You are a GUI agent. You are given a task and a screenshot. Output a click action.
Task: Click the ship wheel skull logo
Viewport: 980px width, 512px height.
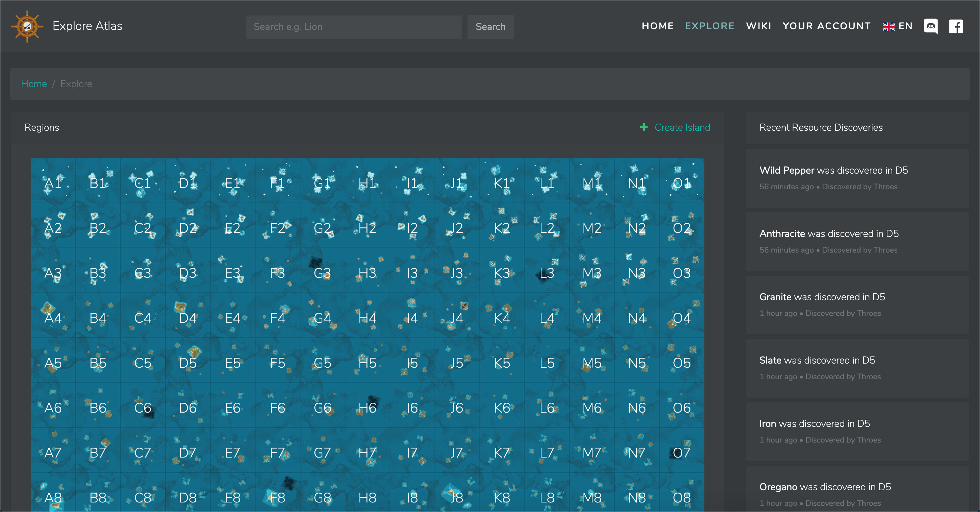[x=27, y=26]
